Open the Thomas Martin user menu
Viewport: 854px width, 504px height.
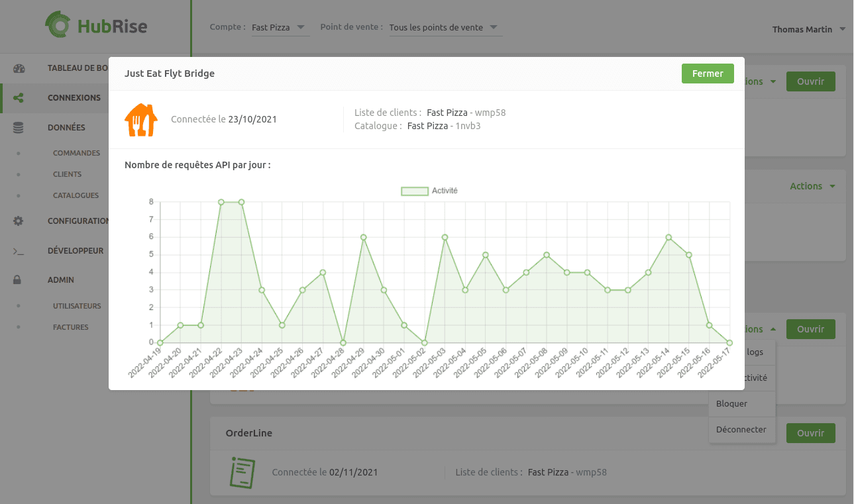808,29
